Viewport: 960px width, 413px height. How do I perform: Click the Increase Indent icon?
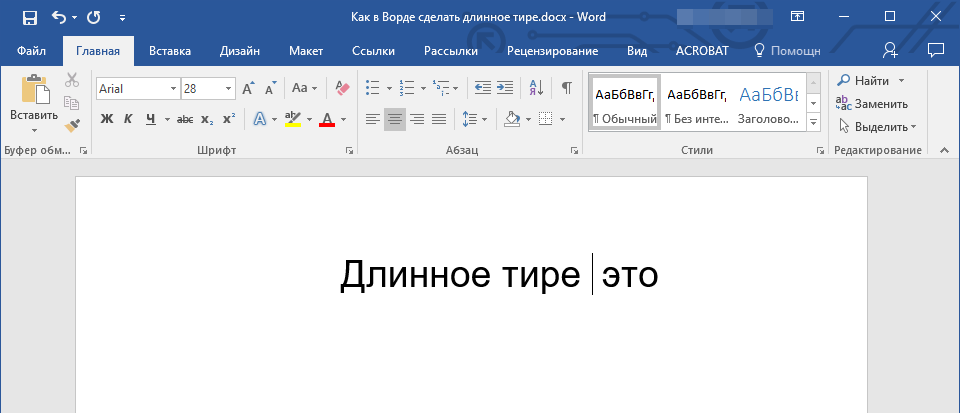coord(505,88)
